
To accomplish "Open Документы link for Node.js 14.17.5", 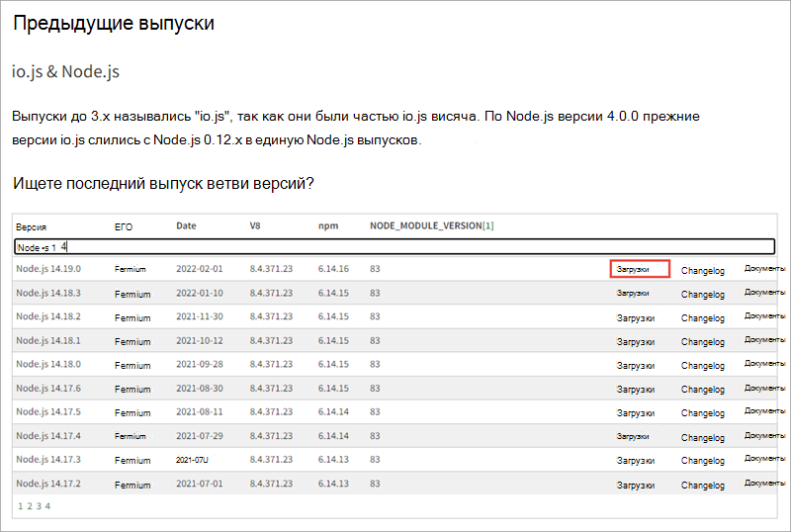I will (x=764, y=410).
